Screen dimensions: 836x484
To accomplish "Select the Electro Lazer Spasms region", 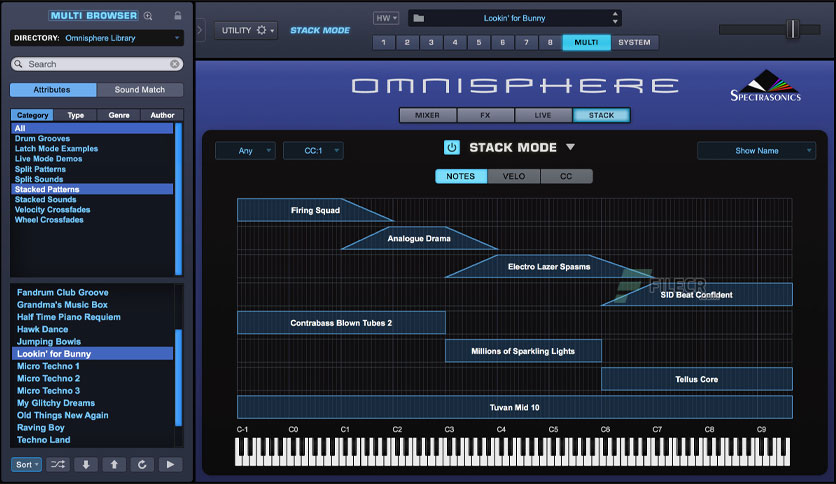I will tap(549, 267).
